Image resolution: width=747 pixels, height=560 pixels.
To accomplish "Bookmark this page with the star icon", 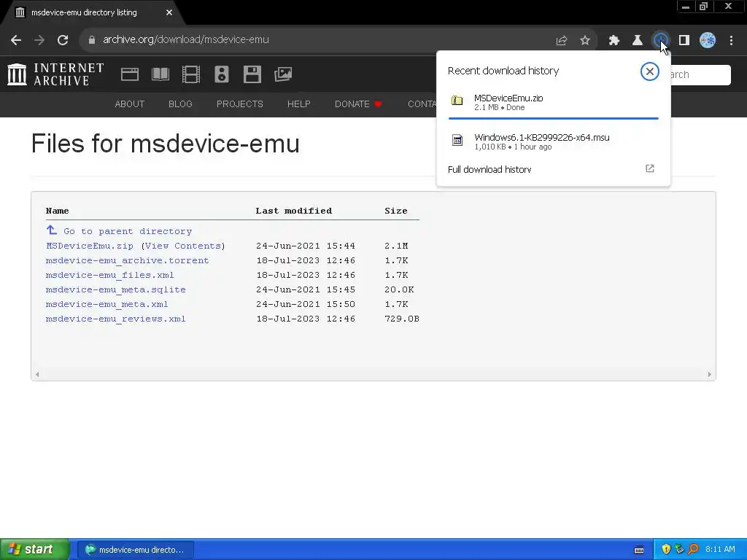I will click(x=585, y=41).
